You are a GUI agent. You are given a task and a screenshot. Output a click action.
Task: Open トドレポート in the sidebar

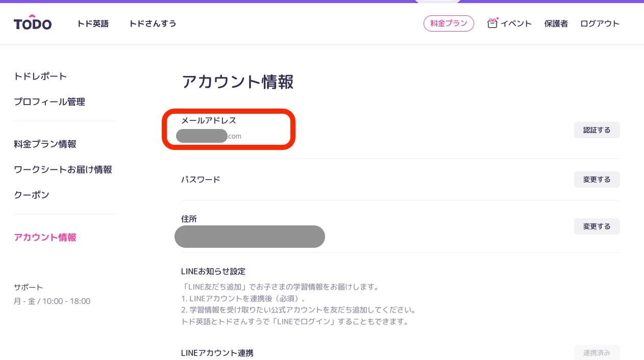pos(40,76)
